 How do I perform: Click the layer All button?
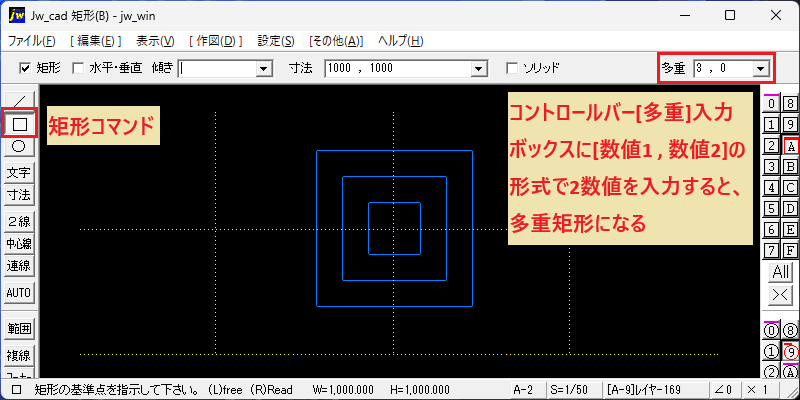click(x=781, y=272)
